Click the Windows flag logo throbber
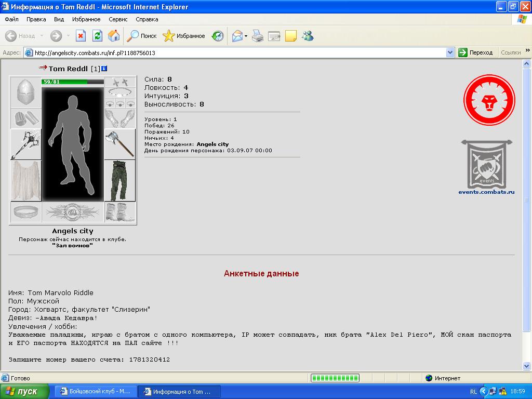 (x=522, y=19)
